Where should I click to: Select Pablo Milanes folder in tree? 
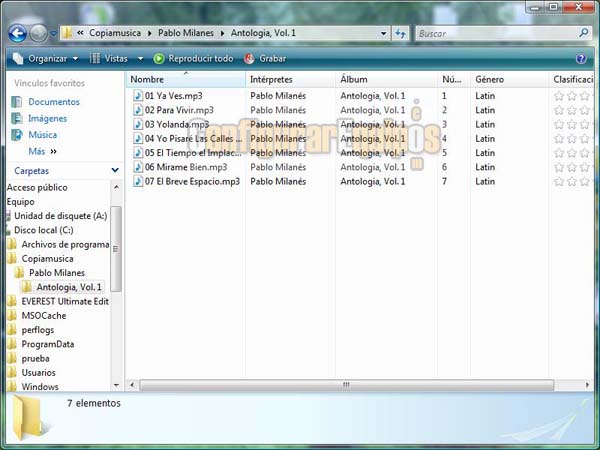pyautogui.click(x=57, y=273)
